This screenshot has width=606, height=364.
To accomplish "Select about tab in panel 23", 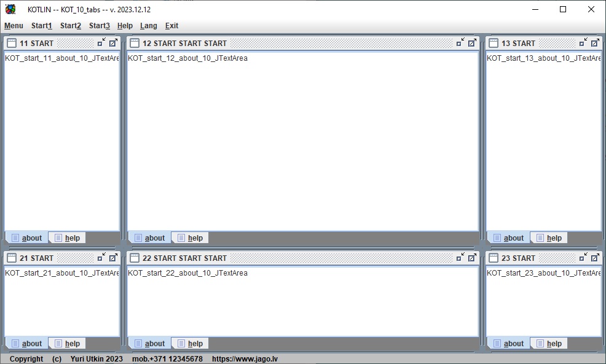I will click(509, 343).
